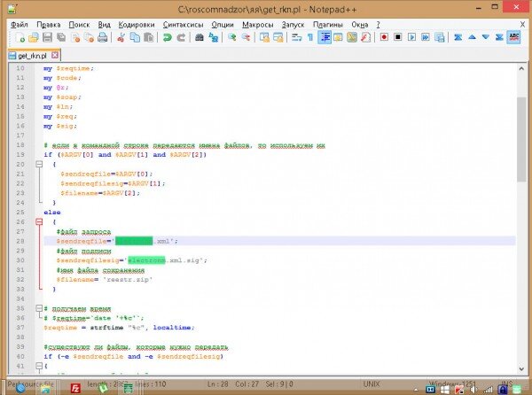This screenshot has width=532, height=395.
Task: Collapse code block at line 20
Action: point(39,165)
